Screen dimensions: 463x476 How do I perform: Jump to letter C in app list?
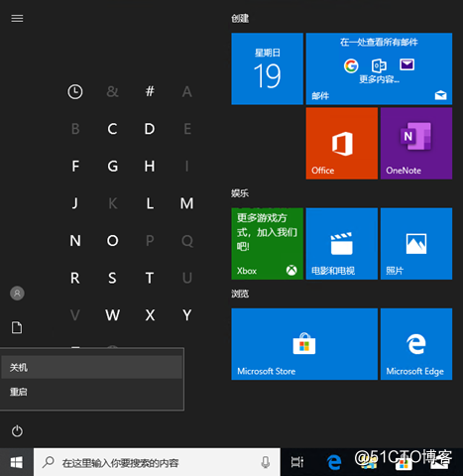coord(112,129)
